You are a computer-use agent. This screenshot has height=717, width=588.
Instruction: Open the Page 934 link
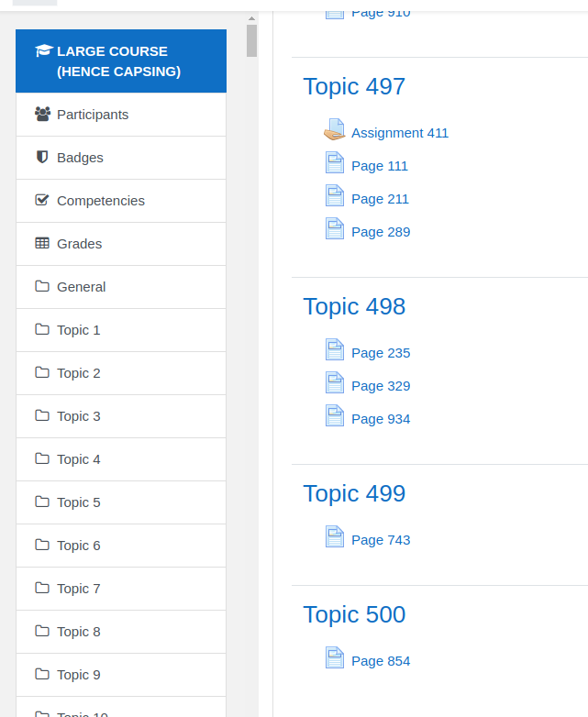click(x=381, y=419)
